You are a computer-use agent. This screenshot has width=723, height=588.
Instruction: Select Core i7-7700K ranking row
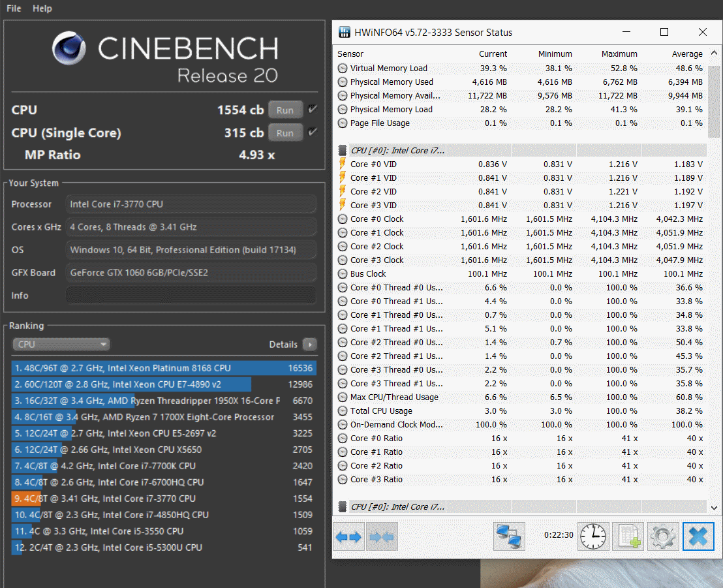point(164,466)
